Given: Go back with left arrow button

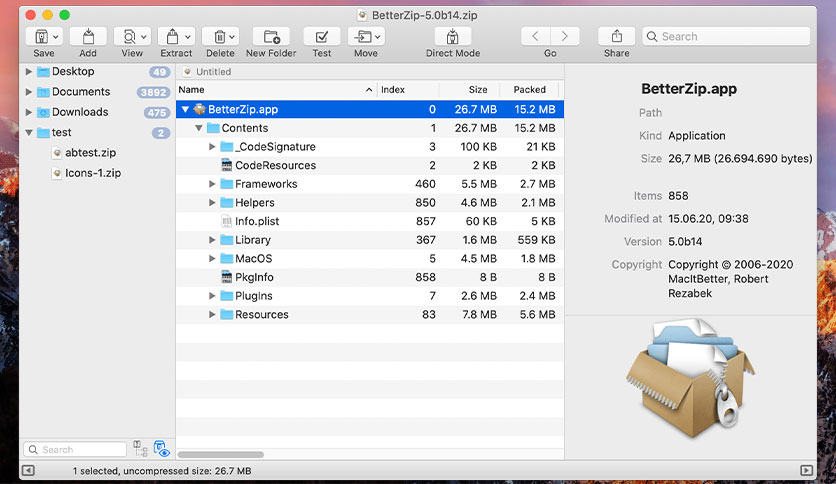Looking at the screenshot, I should point(535,36).
